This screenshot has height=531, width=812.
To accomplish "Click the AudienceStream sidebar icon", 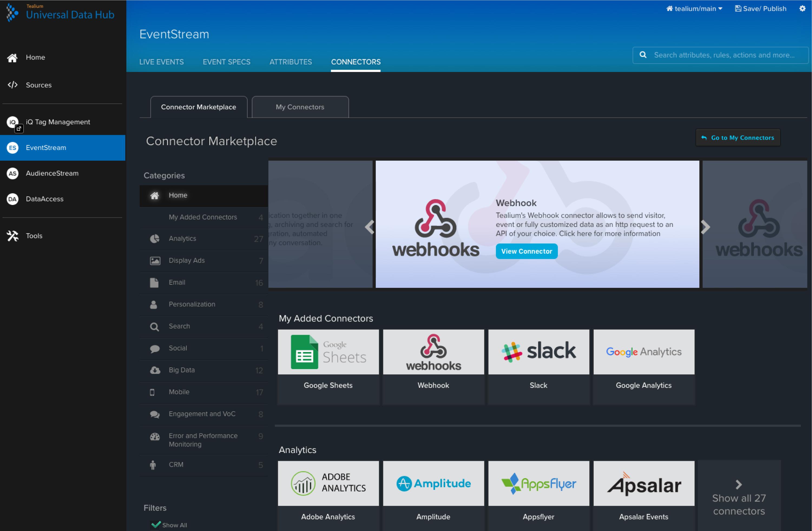I will click(13, 173).
